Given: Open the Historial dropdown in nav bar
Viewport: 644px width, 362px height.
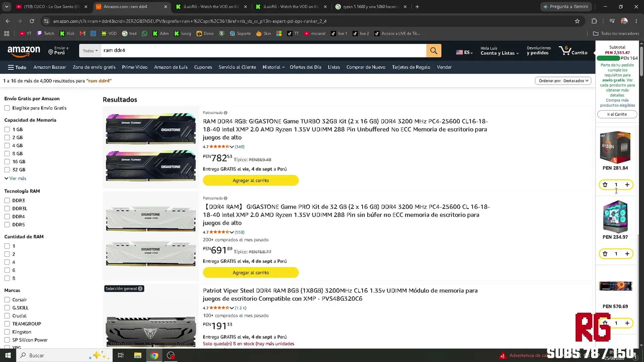Looking at the screenshot, I should pyautogui.click(x=273, y=67).
